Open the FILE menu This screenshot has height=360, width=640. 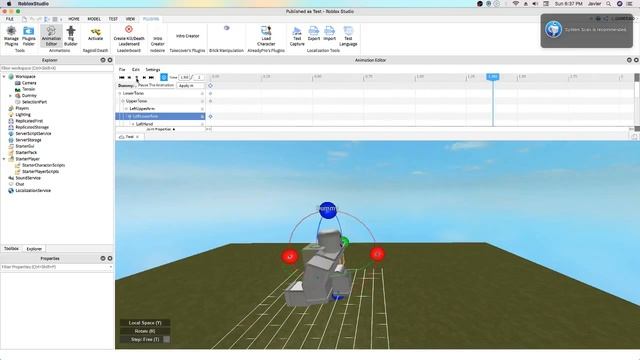[x=9, y=19]
